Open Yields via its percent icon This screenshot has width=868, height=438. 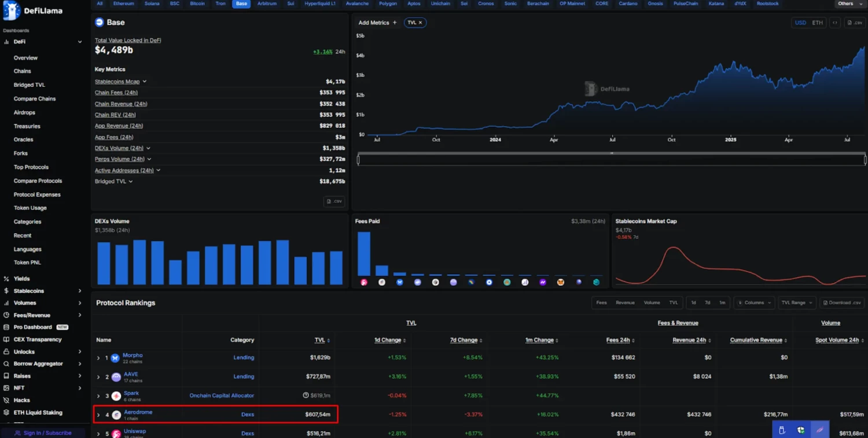coord(6,279)
